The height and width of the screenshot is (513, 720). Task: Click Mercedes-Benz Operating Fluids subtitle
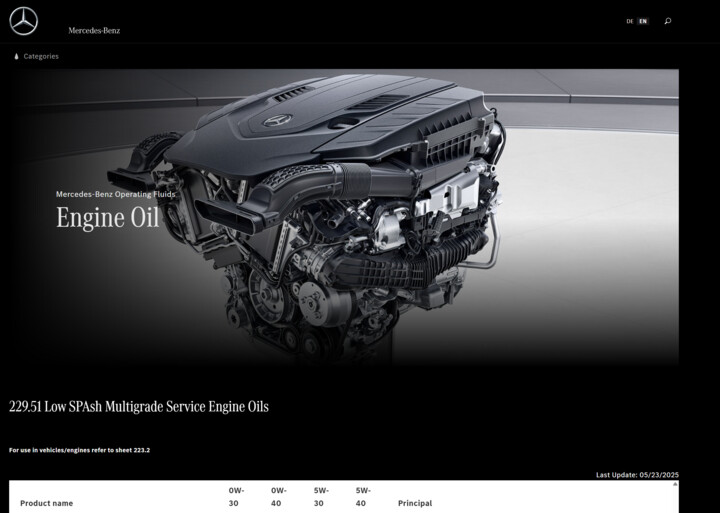[x=115, y=194]
